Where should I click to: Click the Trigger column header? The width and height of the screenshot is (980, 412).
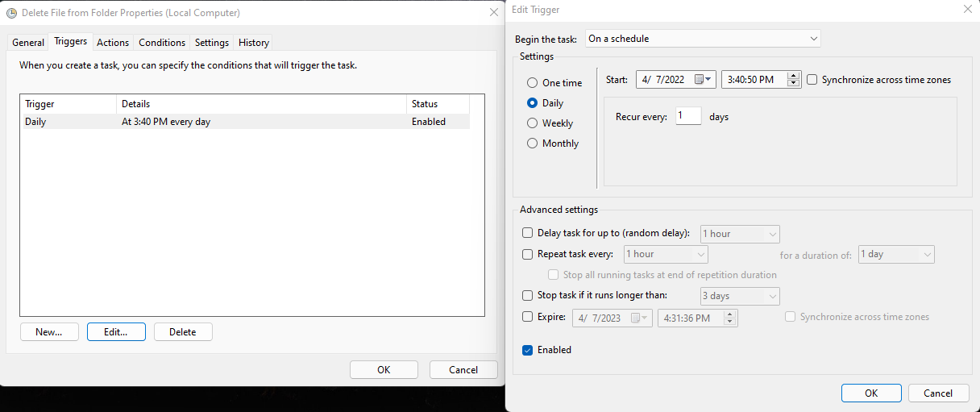(69, 104)
